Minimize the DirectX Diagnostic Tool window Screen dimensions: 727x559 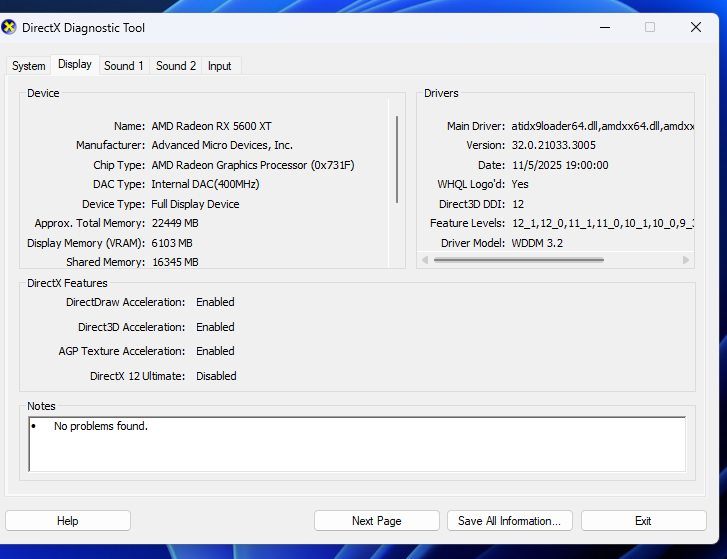[x=605, y=27]
